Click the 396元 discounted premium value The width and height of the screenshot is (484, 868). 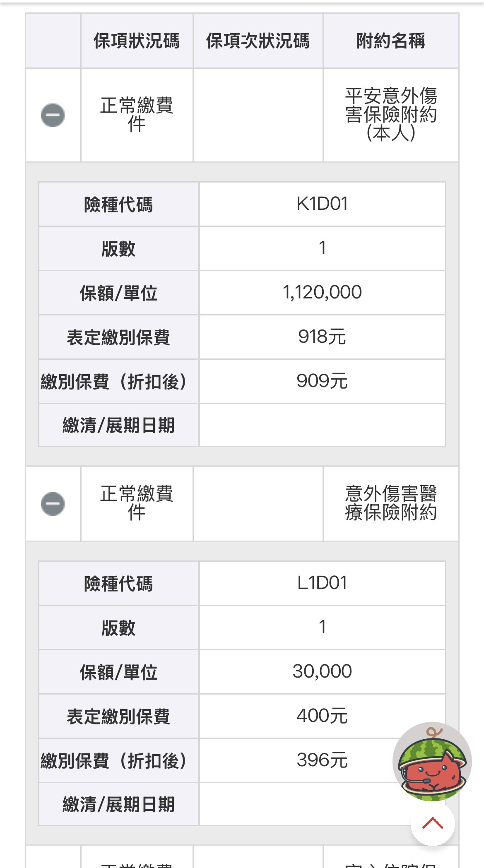[x=322, y=760]
